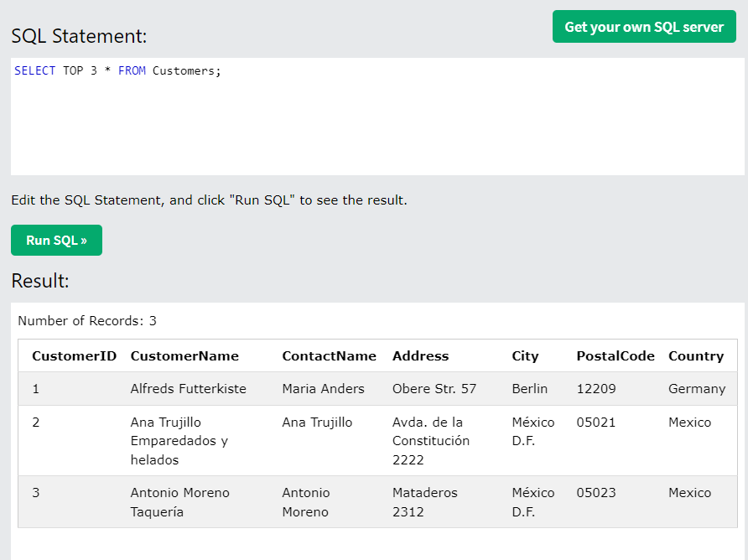Click CustomerID value 2
The width and height of the screenshot is (748, 560).
[36, 423]
